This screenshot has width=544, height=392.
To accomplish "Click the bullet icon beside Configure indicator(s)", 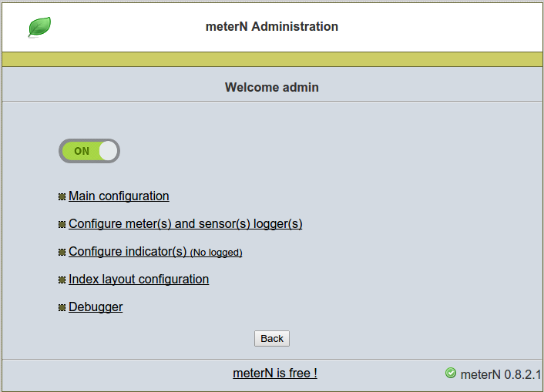I will pos(62,252).
